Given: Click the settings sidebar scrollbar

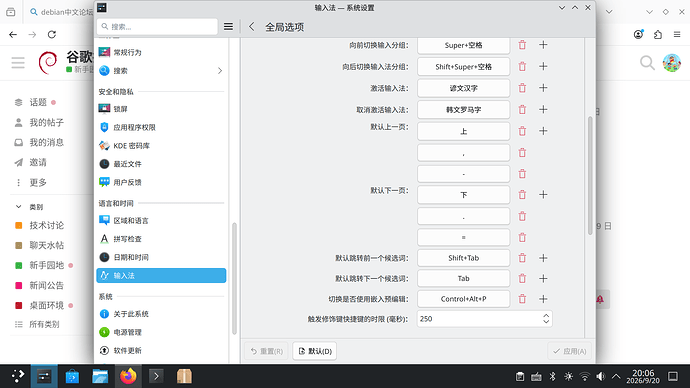Looking at the screenshot, I should click(x=235, y=278).
